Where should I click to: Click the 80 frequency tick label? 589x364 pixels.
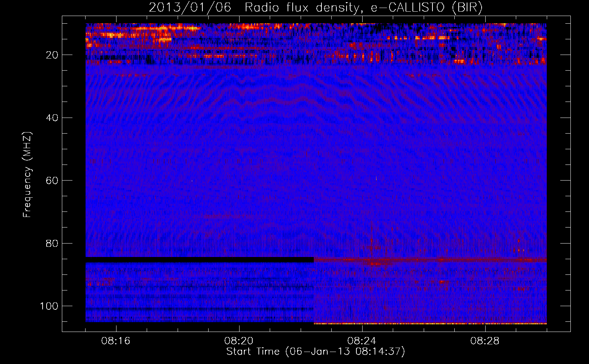pos(52,244)
